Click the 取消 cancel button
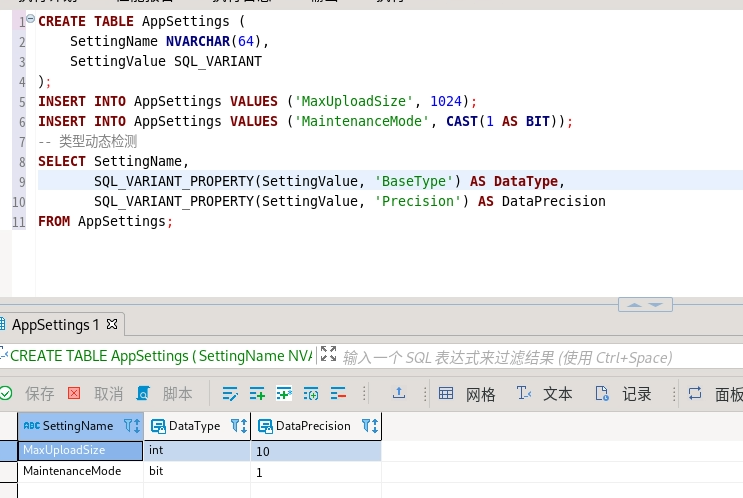Image resolution: width=743 pixels, height=498 pixels. click(96, 394)
